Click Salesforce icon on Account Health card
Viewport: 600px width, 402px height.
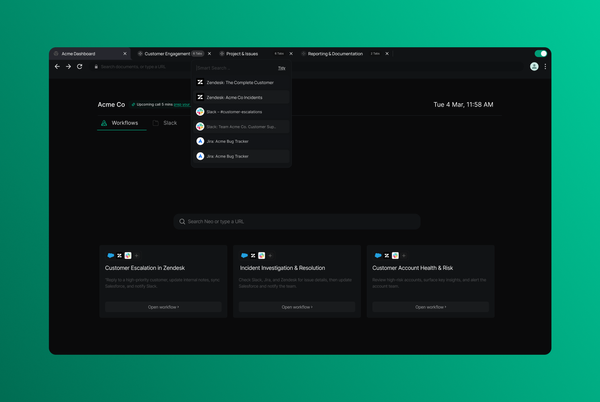point(378,255)
